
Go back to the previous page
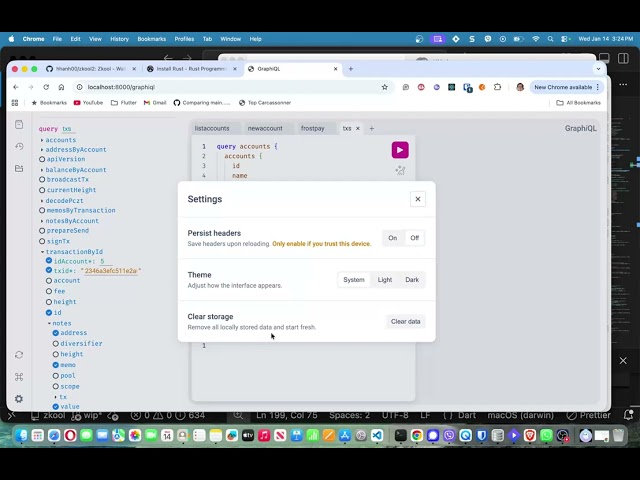coord(16,87)
